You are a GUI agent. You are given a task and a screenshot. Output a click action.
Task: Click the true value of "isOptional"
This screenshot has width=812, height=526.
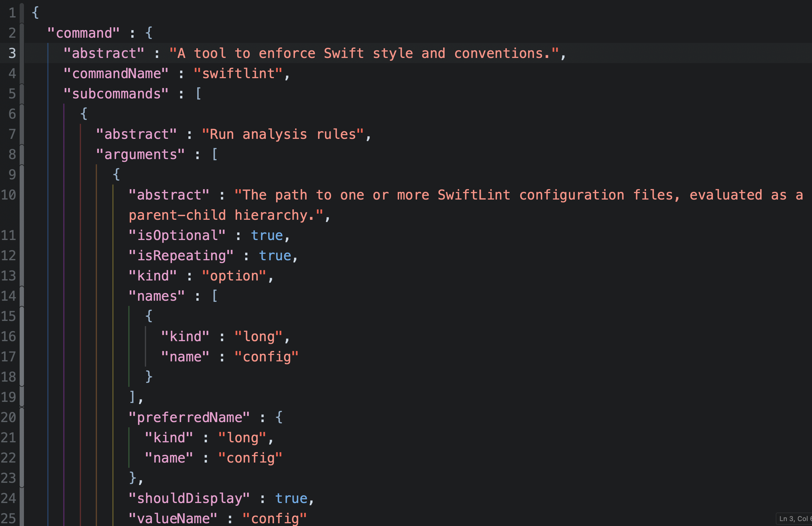[x=267, y=235]
